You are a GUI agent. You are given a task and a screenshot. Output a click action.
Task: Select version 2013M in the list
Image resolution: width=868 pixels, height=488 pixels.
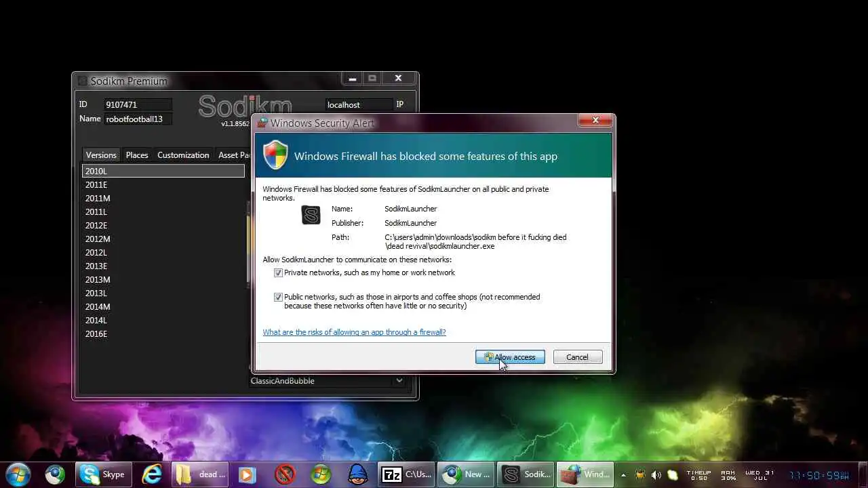[163, 280]
